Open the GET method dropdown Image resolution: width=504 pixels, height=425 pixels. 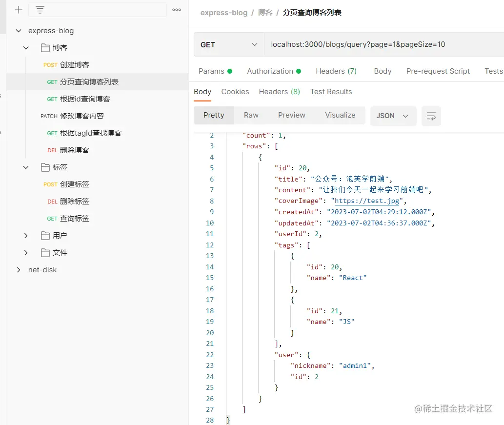229,45
